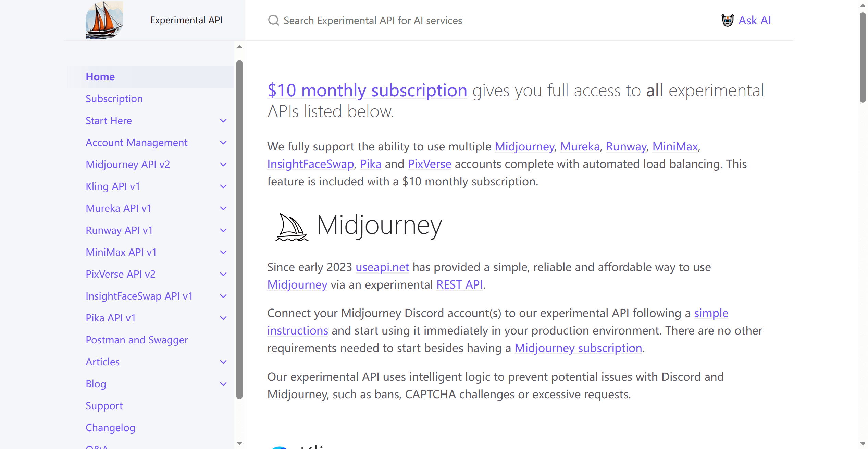Go to Subscription in the sidebar
The width and height of the screenshot is (868, 449).
pos(114,99)
